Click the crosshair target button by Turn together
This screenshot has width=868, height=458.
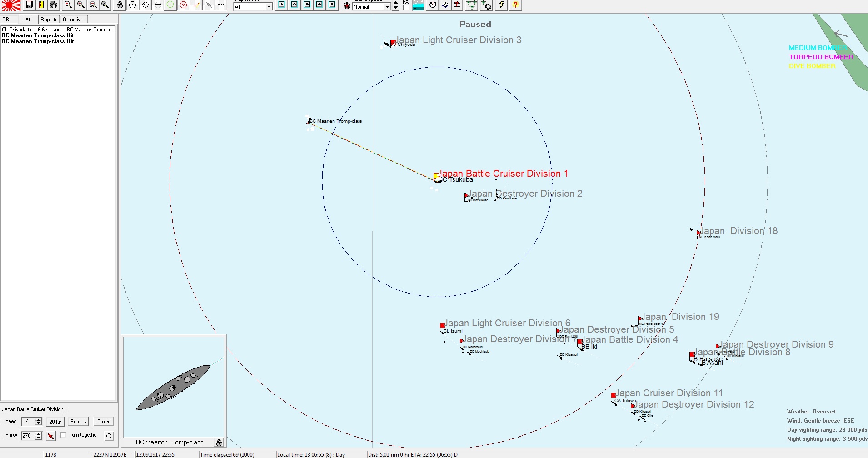coord(109,436)
